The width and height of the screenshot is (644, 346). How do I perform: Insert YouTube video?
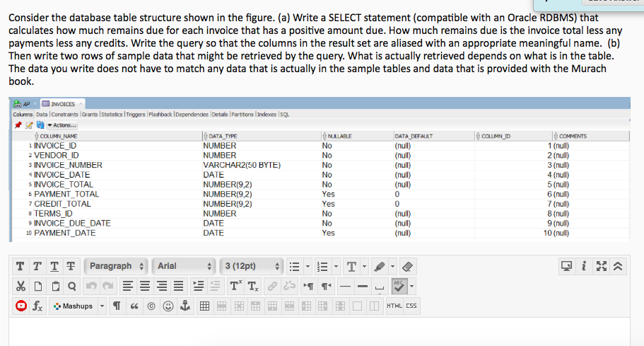(21, 306)
